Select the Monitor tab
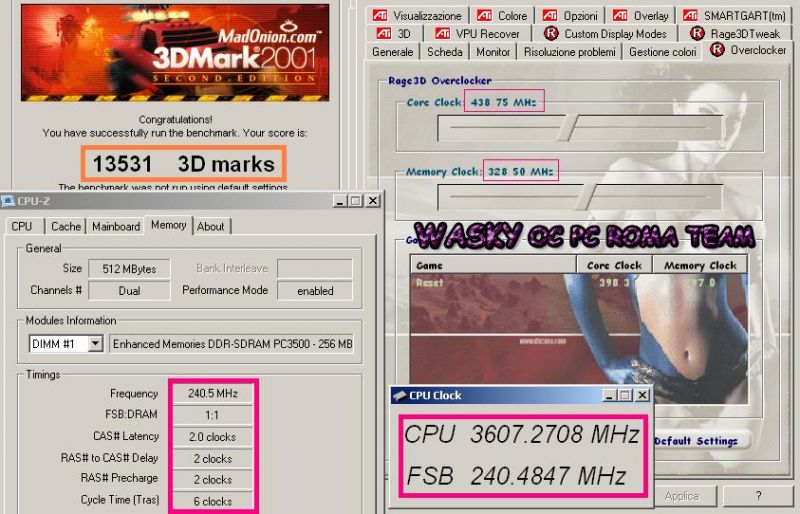 (x=493, y=52)
